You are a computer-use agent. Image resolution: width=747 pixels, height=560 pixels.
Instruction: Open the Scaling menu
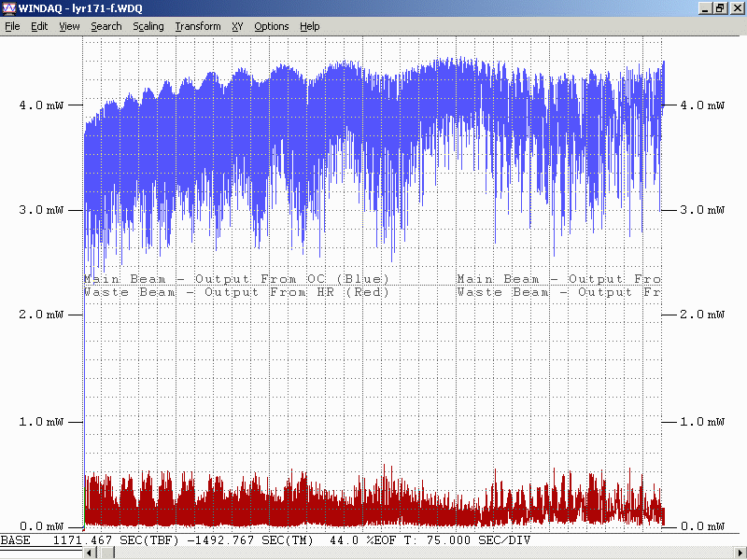(148, 26)
